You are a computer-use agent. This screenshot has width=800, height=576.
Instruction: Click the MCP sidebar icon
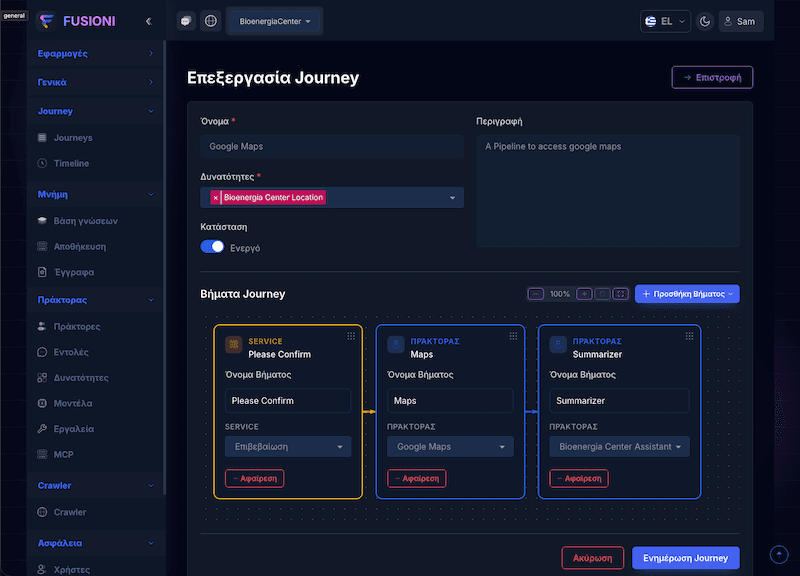[x=42, y=455]
